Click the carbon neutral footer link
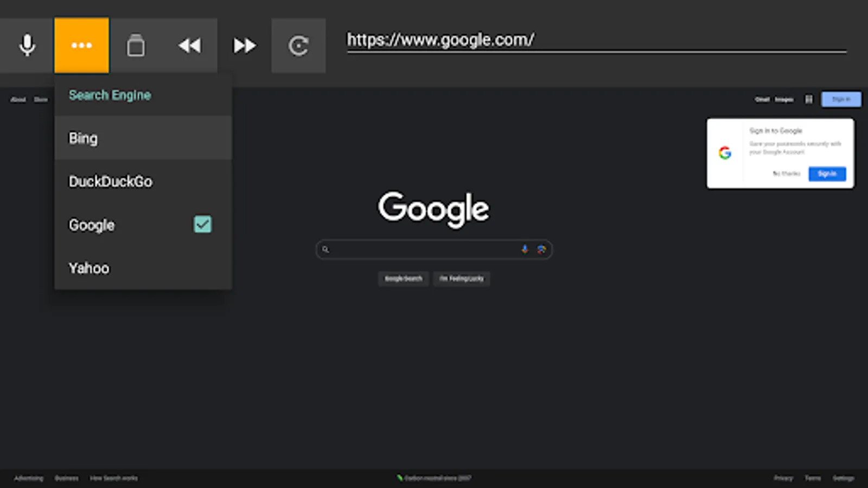 coord(434,478)
